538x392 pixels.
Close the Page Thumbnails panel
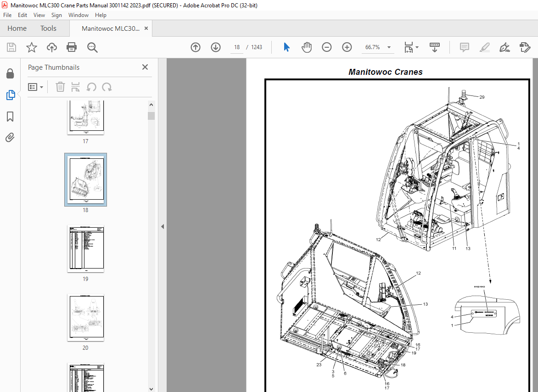point(145,67)
